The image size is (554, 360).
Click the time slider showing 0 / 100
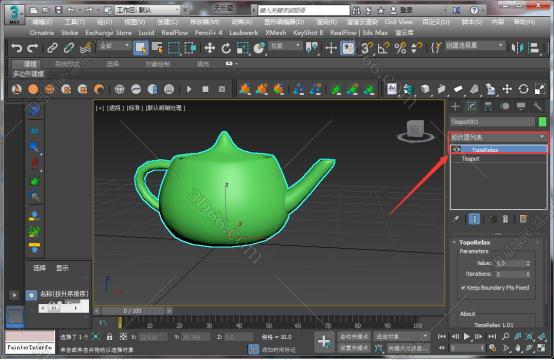tap(132, 311)
